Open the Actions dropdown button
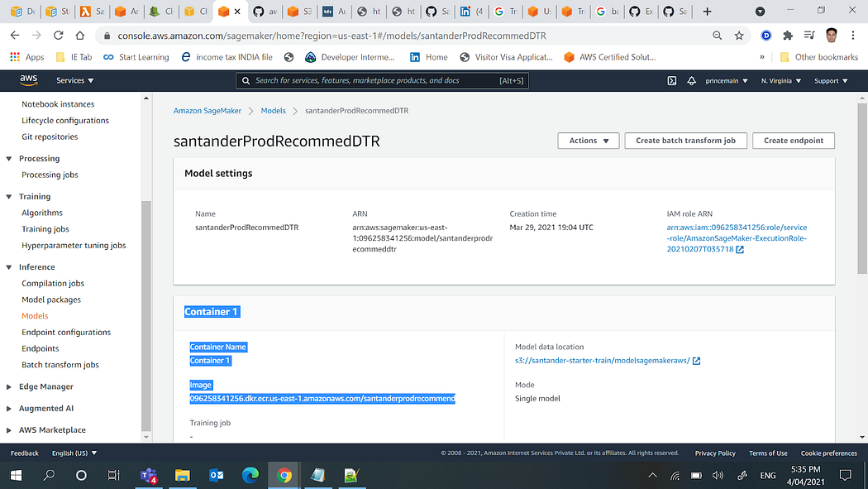 coord(589,141)
